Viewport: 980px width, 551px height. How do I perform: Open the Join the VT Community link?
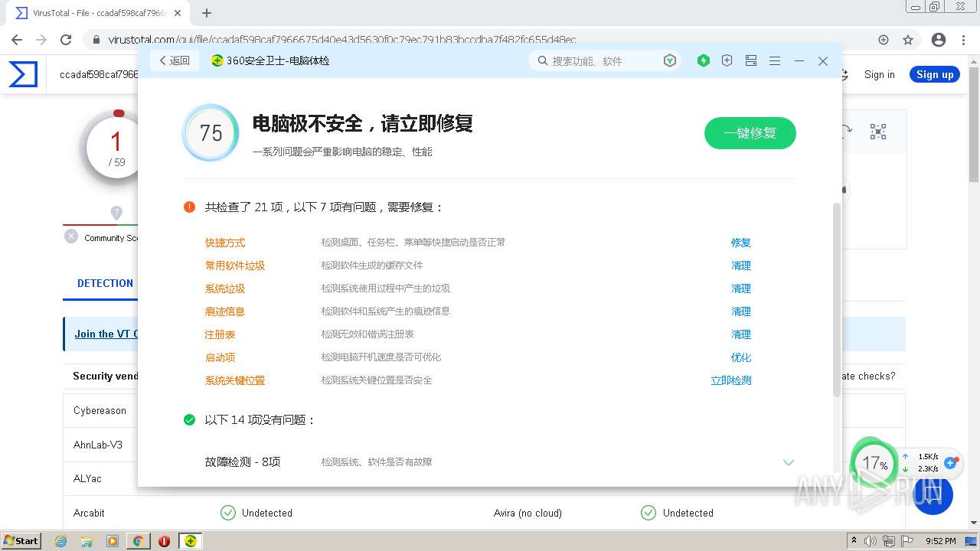point(106,334)
